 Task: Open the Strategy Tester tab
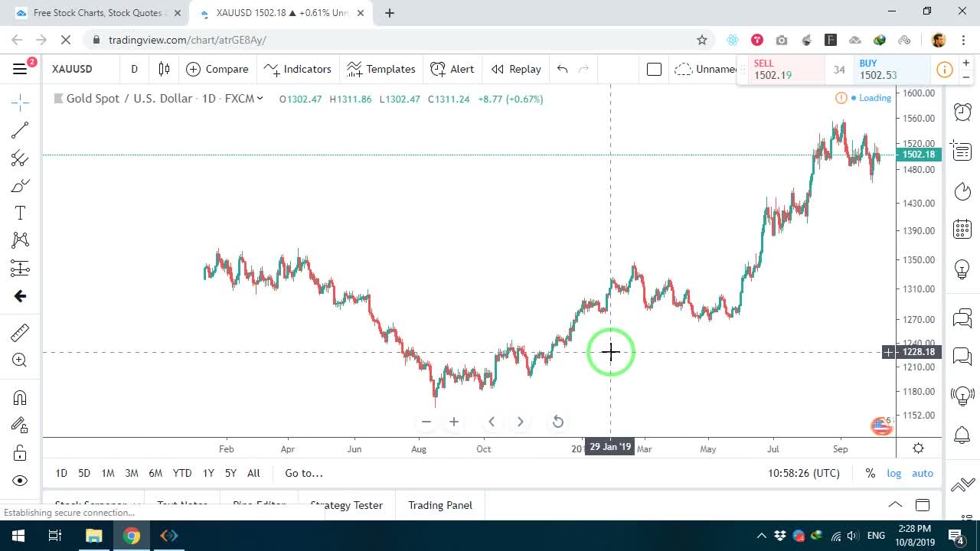tap(346, 505)
